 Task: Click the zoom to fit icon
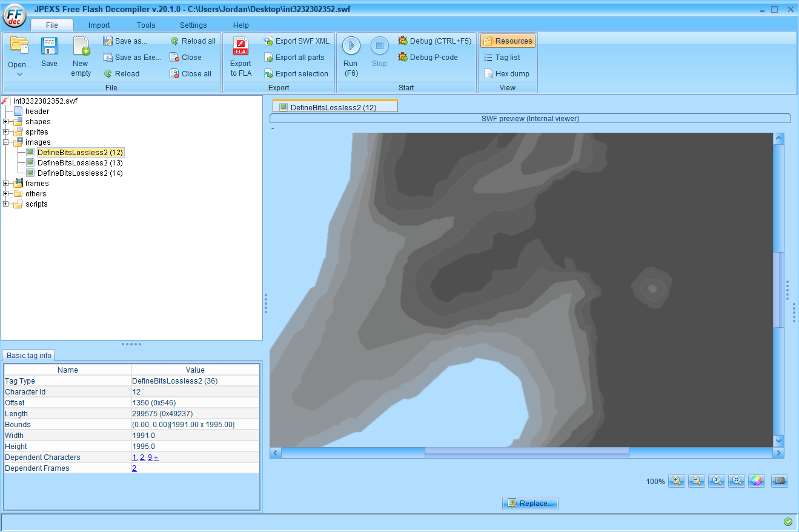click(x=737, y=480)
